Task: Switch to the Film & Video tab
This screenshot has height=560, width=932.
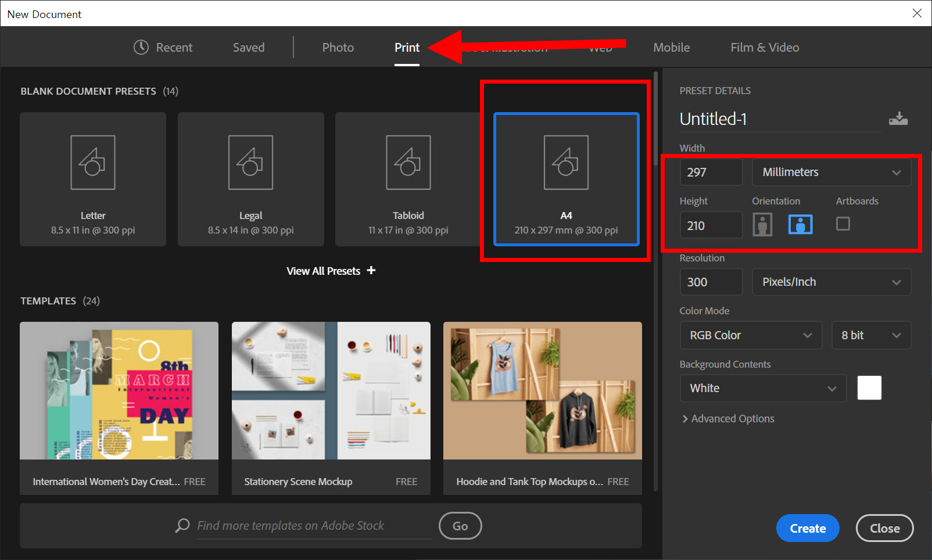Action: pos(765,48)
